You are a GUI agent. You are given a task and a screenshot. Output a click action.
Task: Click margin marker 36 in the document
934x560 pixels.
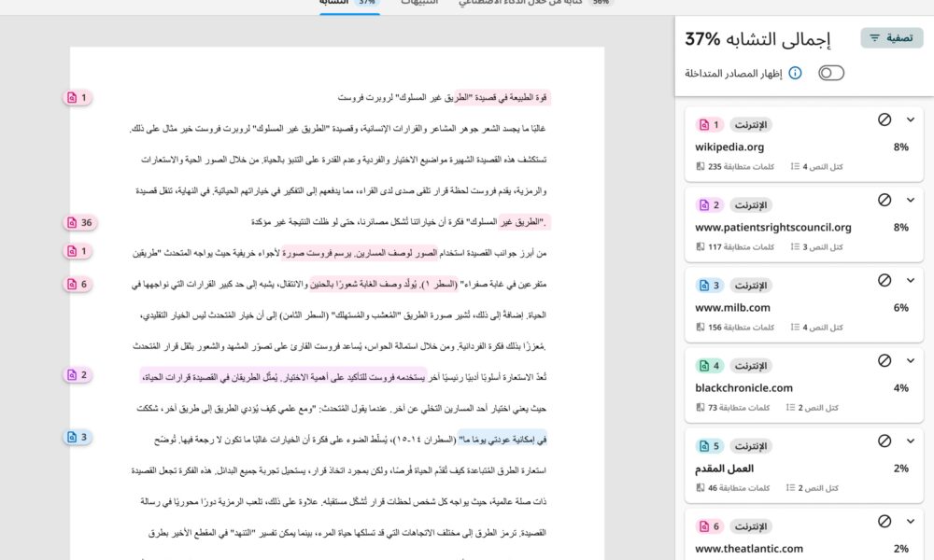[x=79, y=222]
